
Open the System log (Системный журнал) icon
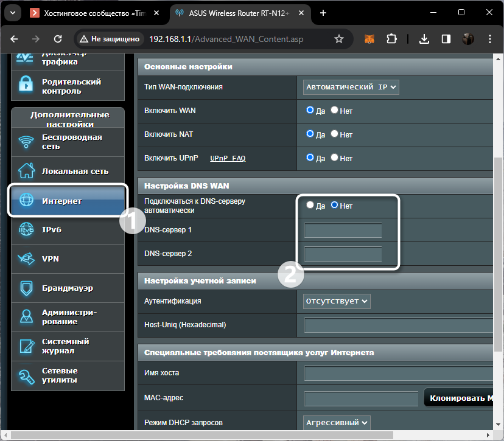click(26, 346)
